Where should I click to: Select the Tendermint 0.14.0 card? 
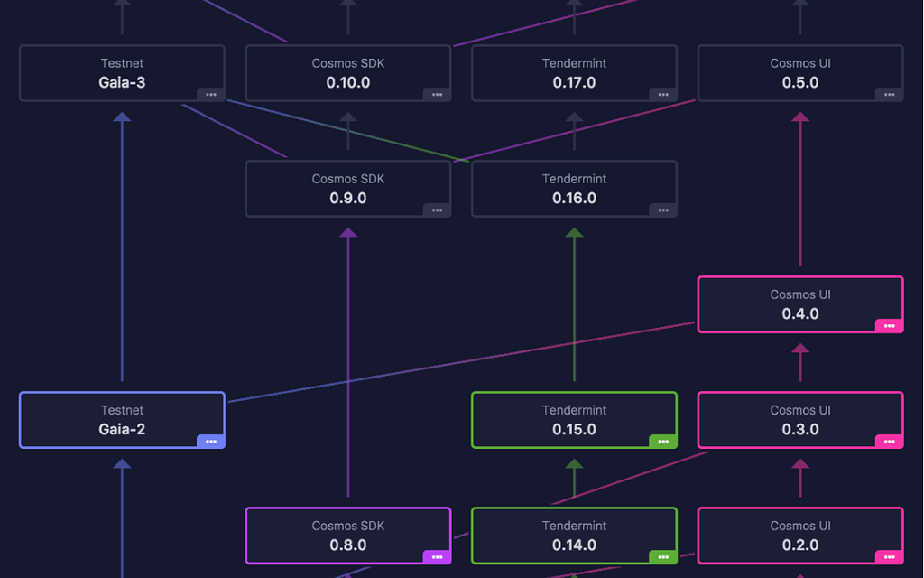click(x=575, y=536)
